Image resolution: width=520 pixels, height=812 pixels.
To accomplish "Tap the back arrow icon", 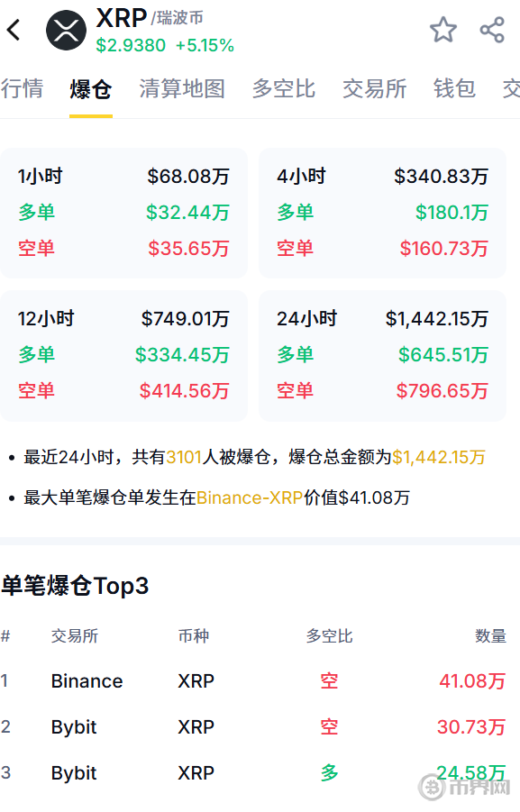I will [14, 30].
